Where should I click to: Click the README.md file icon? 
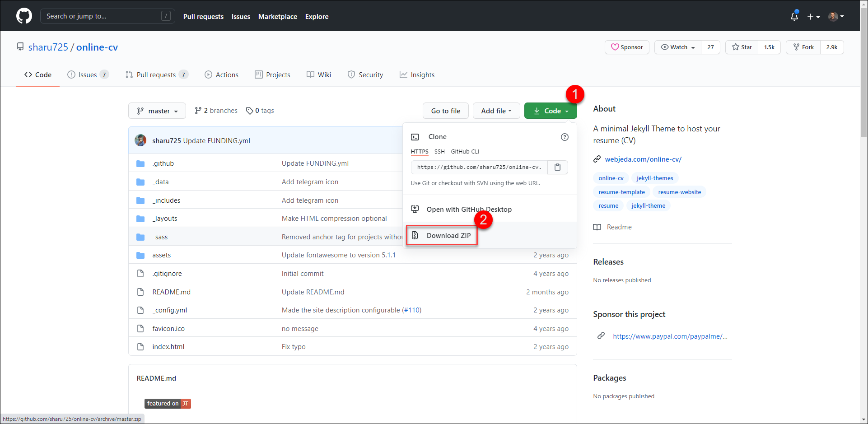pyautogui.click(x=140, y=292)
